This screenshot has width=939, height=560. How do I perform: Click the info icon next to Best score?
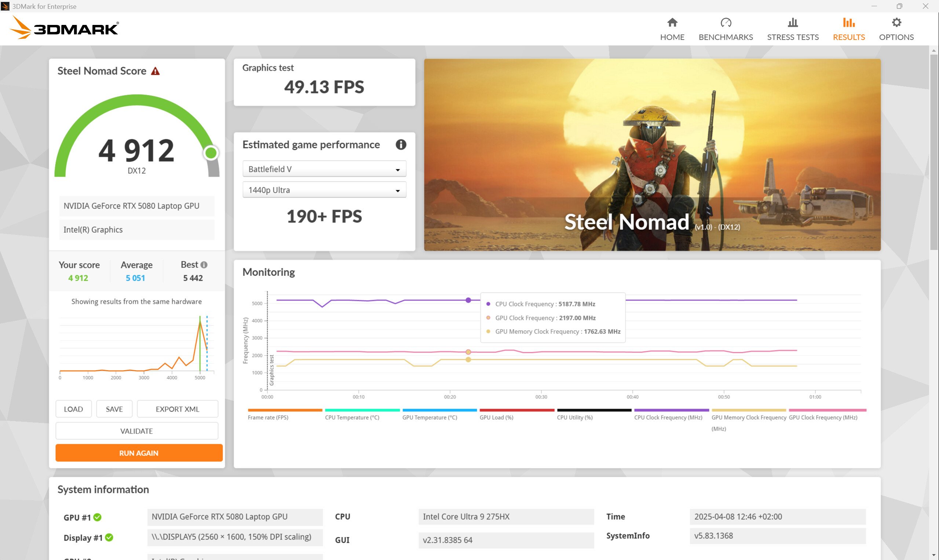[x=204, y=265]
